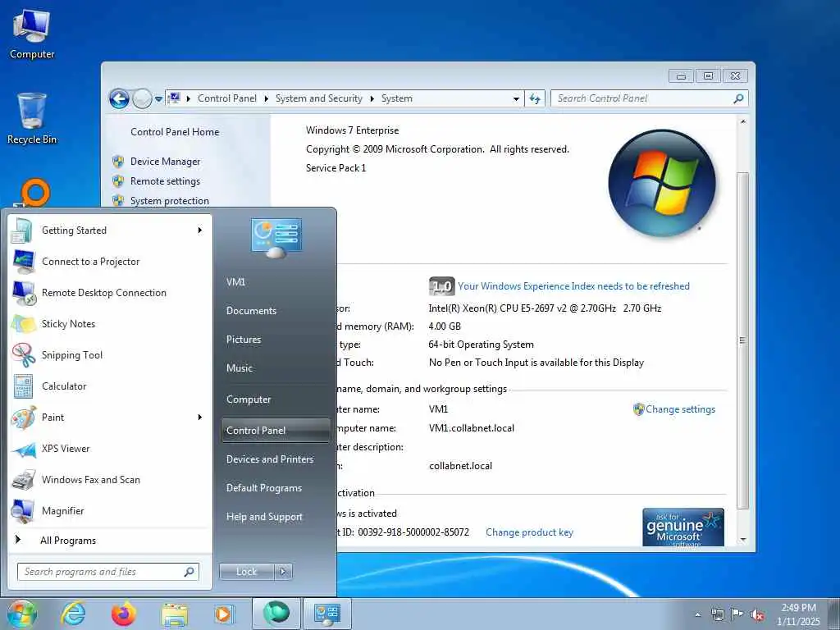Click the Change product key link
This screenshot has width=840, height=630.
coord(529,532)
